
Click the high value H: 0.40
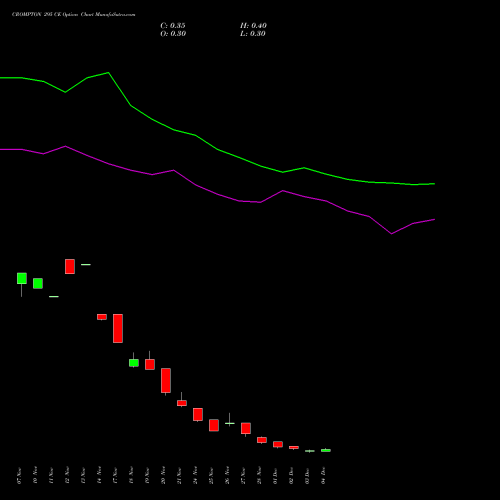tap(253, 26)
